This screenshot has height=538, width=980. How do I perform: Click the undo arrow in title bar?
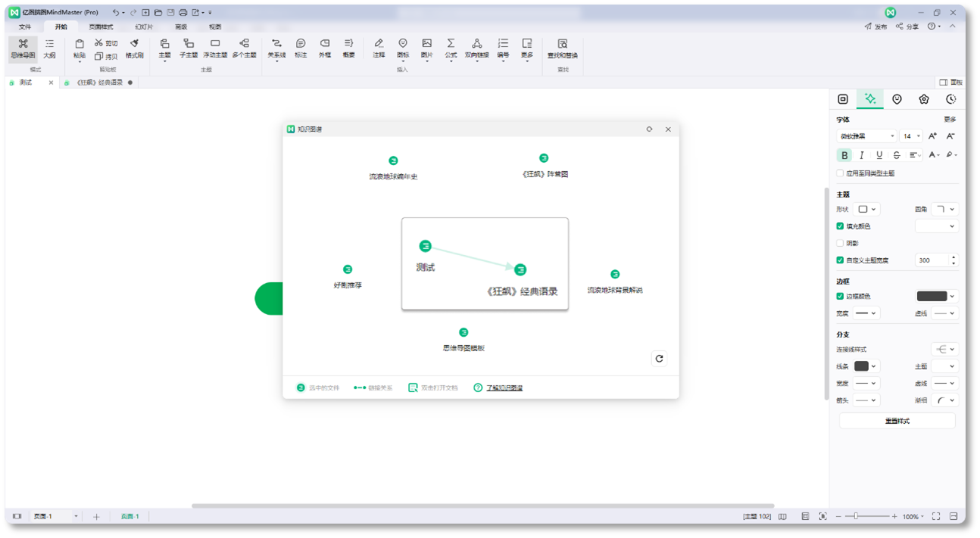pyautogui.click(x=116, y=13)
